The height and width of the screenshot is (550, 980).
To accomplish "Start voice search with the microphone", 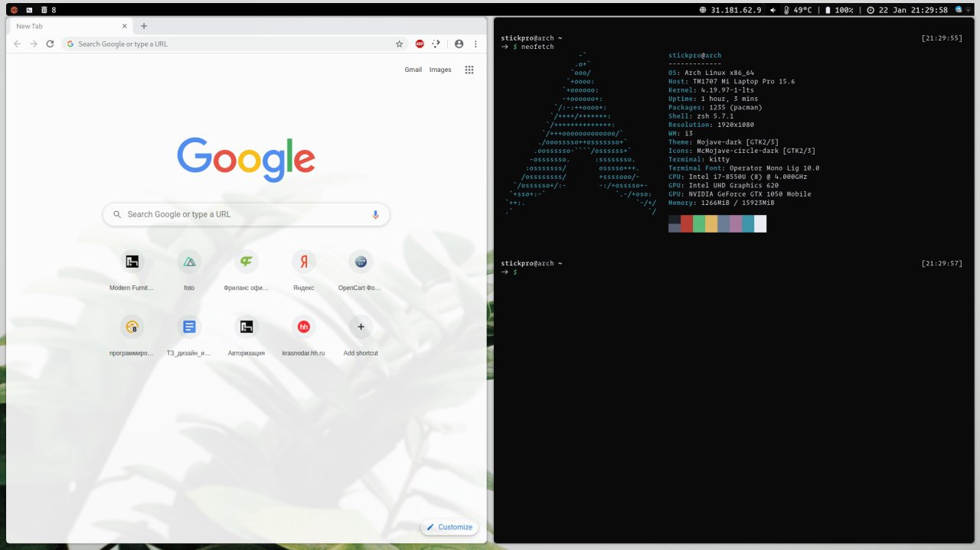I will [x=375, y=214].
